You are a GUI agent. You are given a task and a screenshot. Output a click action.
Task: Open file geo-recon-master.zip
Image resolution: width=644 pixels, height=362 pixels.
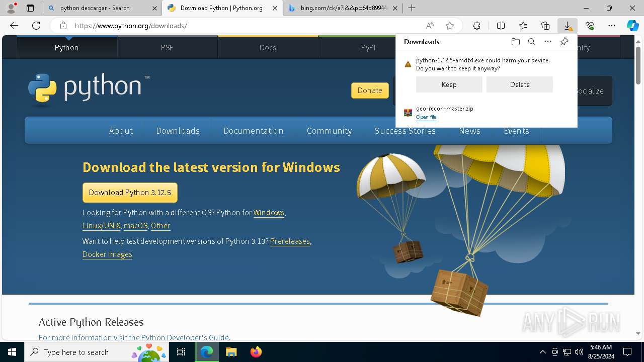[426, 117]
